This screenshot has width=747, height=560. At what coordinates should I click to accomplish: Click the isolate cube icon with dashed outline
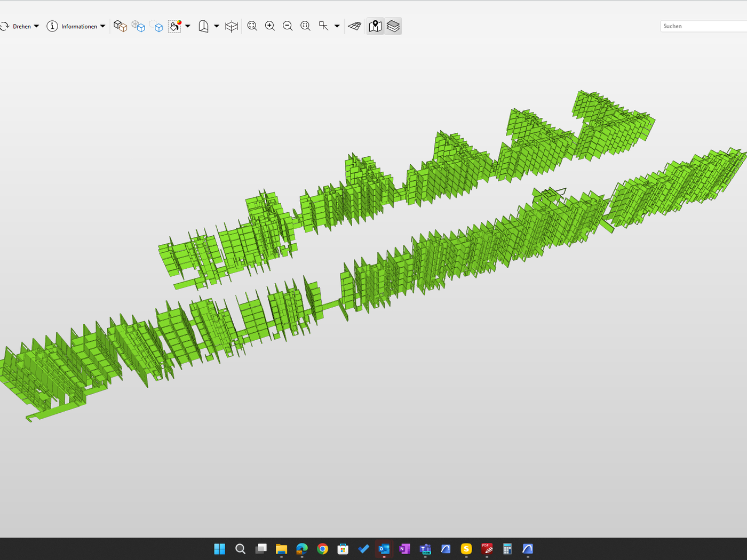156,26
